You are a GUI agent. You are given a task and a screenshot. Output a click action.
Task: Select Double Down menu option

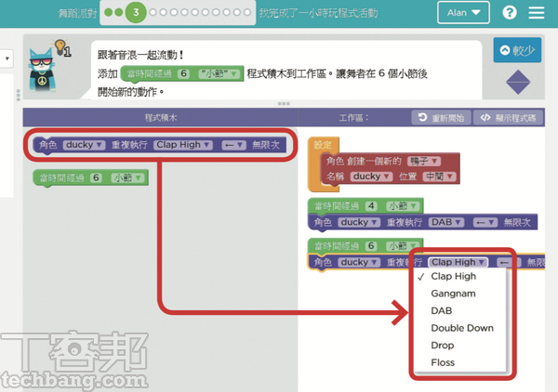(462, 328)
